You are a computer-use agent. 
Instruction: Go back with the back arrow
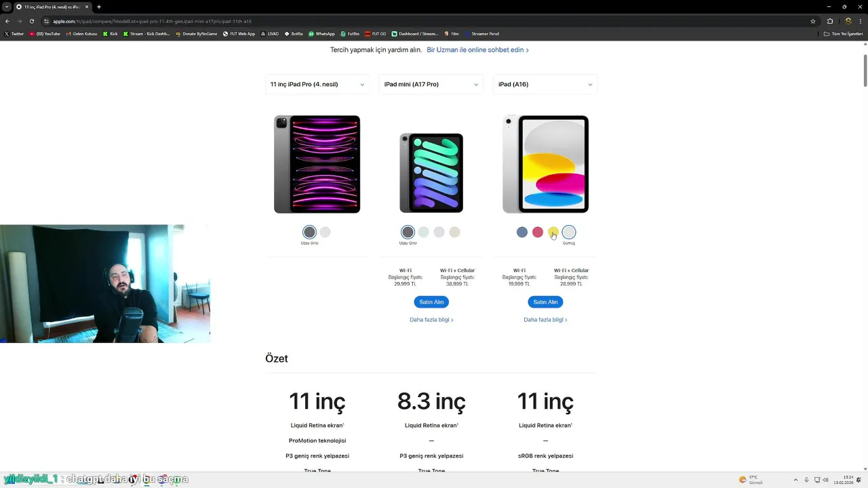(7, 21)
